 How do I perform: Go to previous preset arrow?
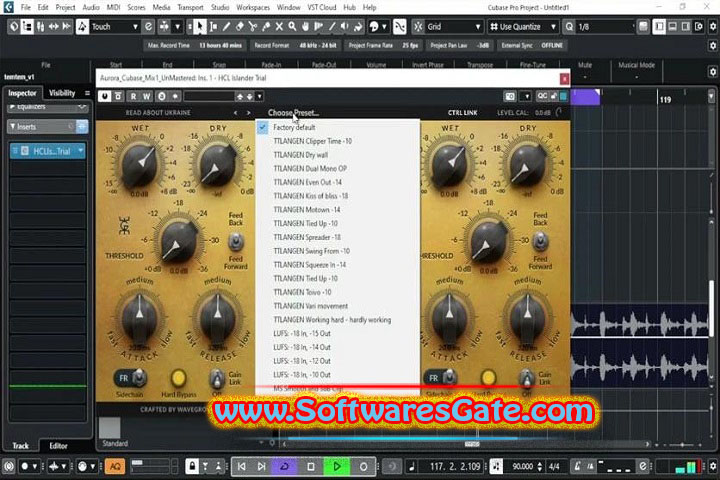coord(236,113)
